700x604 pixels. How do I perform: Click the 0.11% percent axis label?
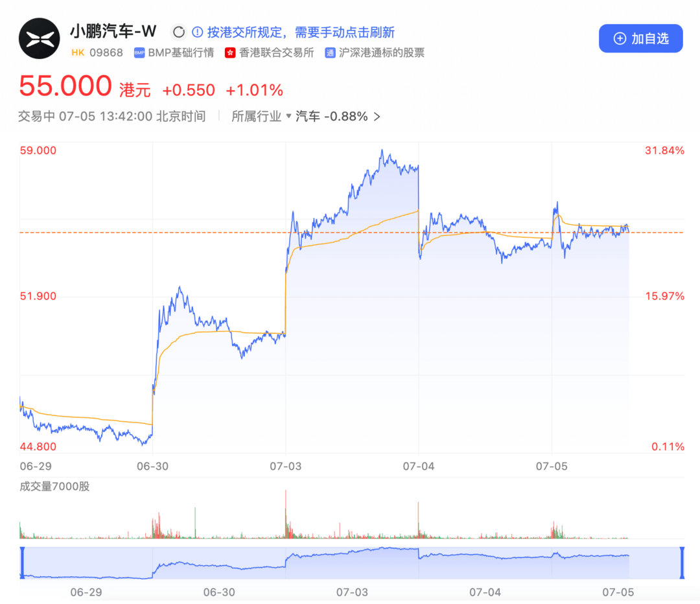click(668, 447)
